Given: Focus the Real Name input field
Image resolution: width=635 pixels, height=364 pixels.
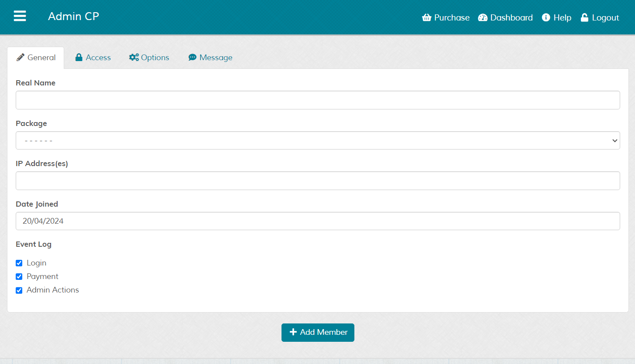Looking at the screenshot, I should [x=318, y=100].
